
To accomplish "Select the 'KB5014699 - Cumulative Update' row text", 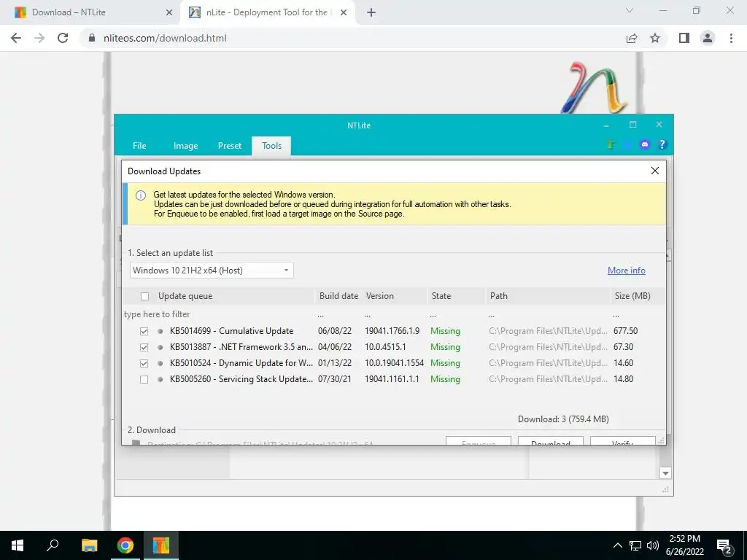I will click(231, 331).
